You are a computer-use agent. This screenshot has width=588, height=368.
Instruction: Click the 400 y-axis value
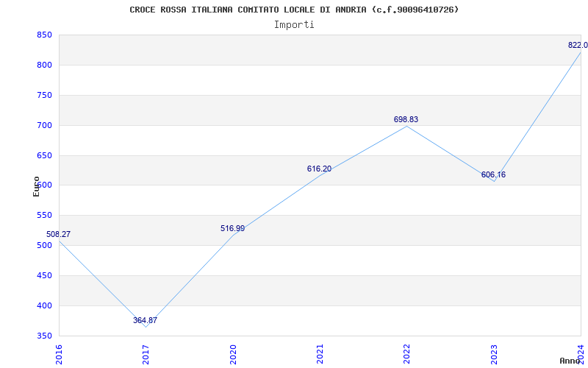[x=44, y=305]
